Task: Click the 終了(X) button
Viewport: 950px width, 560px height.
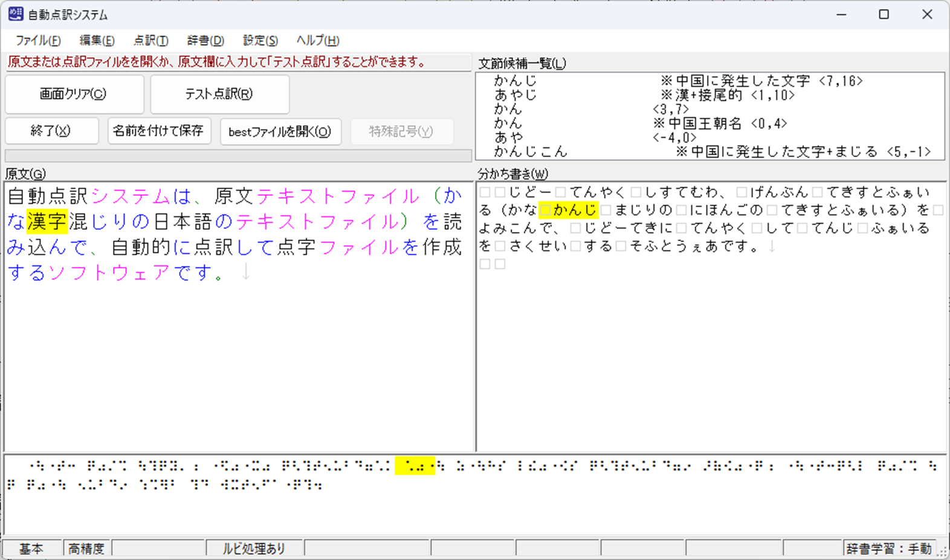Action: [51, 131]
